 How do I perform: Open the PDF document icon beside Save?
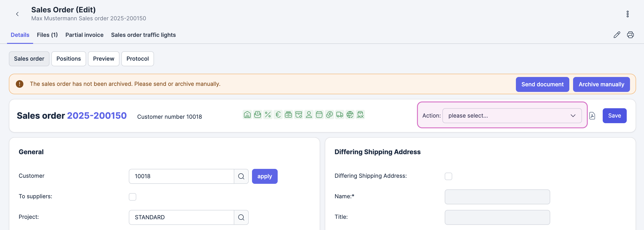tap(592, 116)
